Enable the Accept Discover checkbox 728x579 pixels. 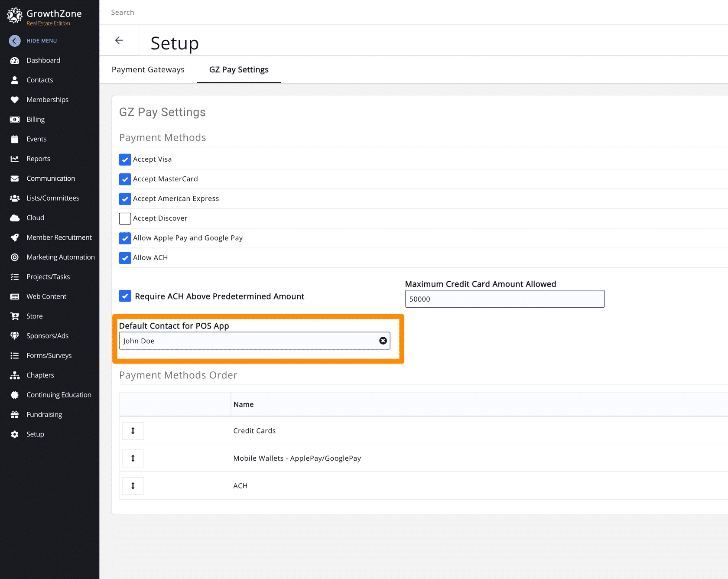[x=125, y=218]
